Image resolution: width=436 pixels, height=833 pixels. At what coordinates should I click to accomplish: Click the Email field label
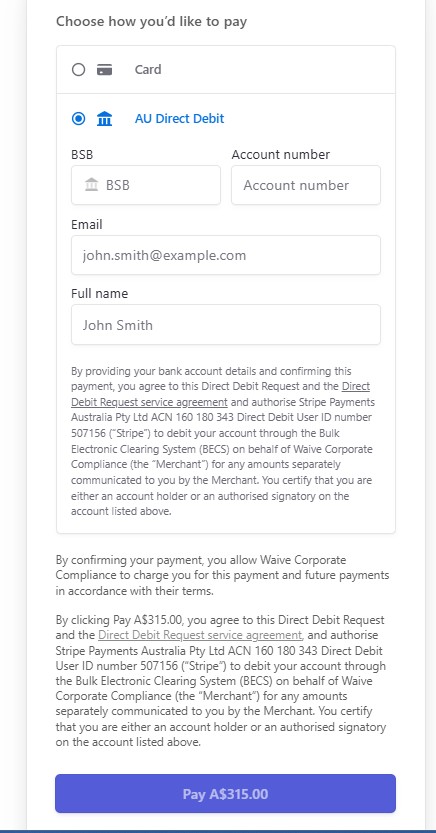[87, 224]
